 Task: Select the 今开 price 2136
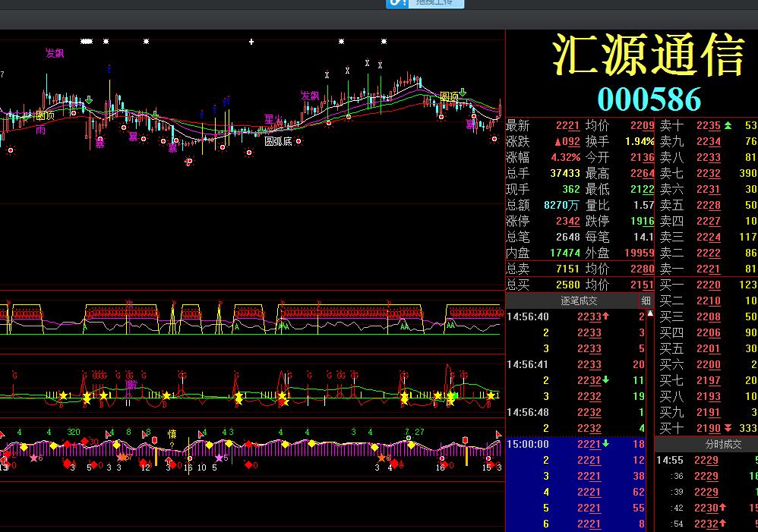click(642, 158)
